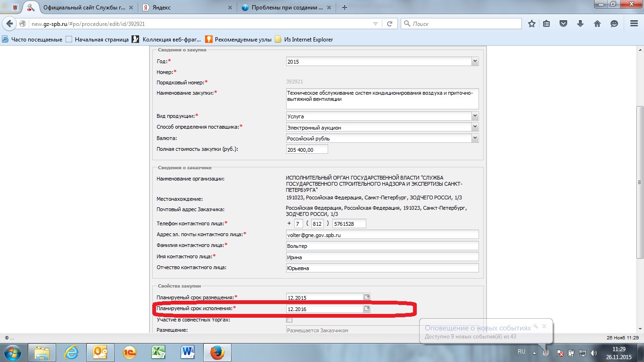Viewport: 644px width, 362px height.
Task: Open the Windows Start menu
Action: click(x=12, y=352)
